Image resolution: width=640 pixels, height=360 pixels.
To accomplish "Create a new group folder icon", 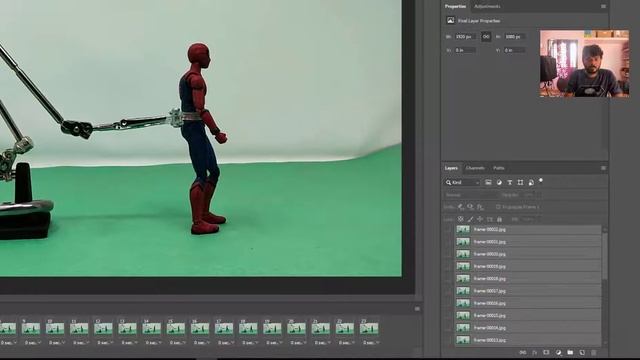I will 570,352.
